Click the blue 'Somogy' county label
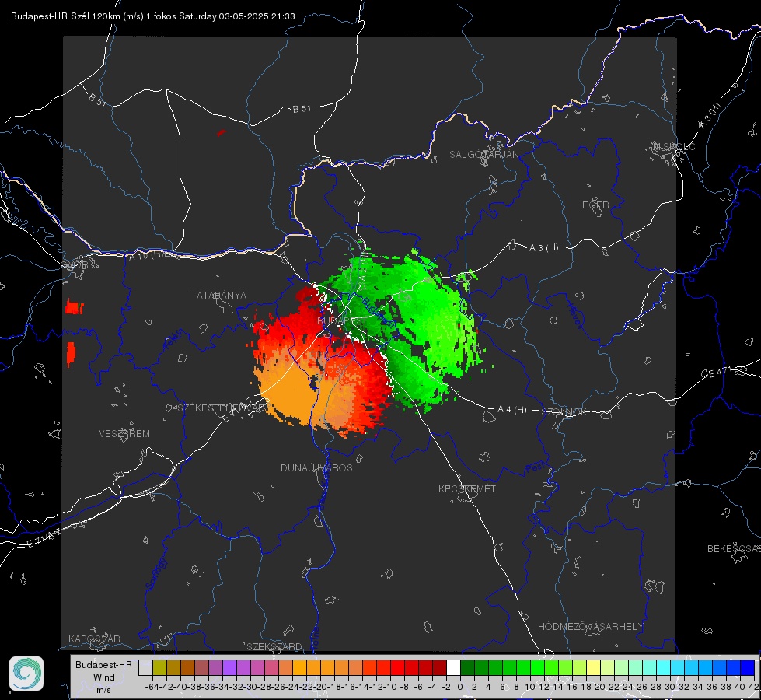Image resolution: width=761 pixels, height=700 pixels. coord(156,574)
